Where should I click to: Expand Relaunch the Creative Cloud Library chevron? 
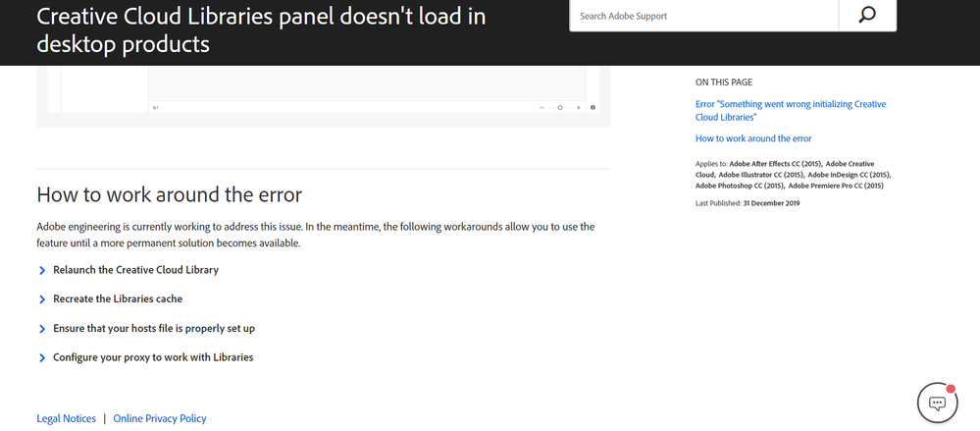42,270
